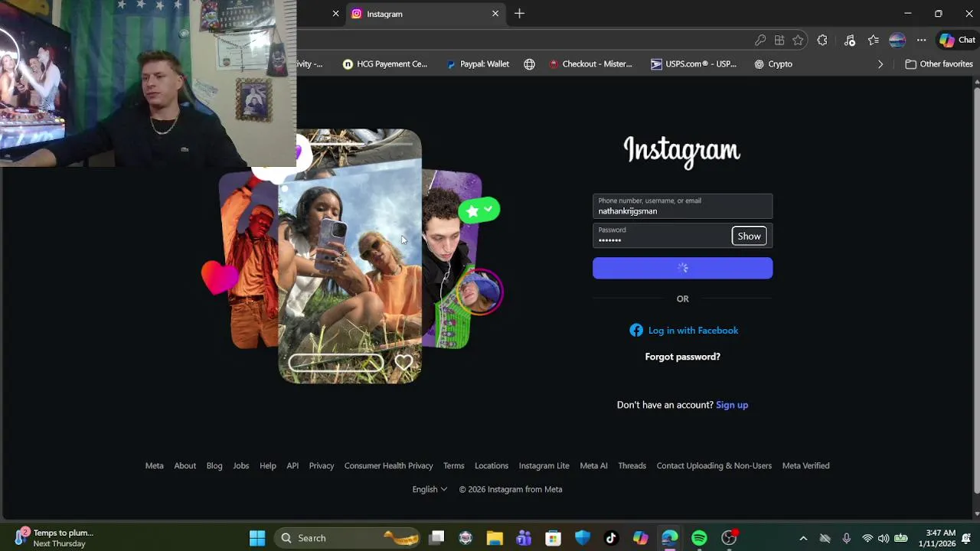Image resolution: width=980 pixels, height=551 pixels.
Task: Click Forgot password? link
Action: [x=682, y=357]
